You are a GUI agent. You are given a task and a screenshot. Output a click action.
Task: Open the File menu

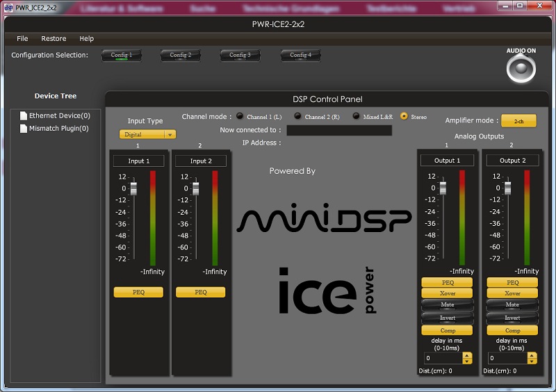pos(22,39)
